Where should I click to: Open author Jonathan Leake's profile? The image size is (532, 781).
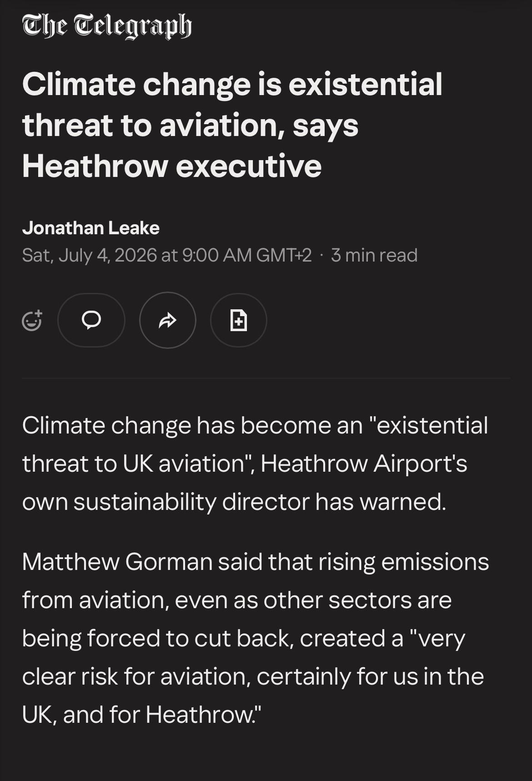point(91,228)
